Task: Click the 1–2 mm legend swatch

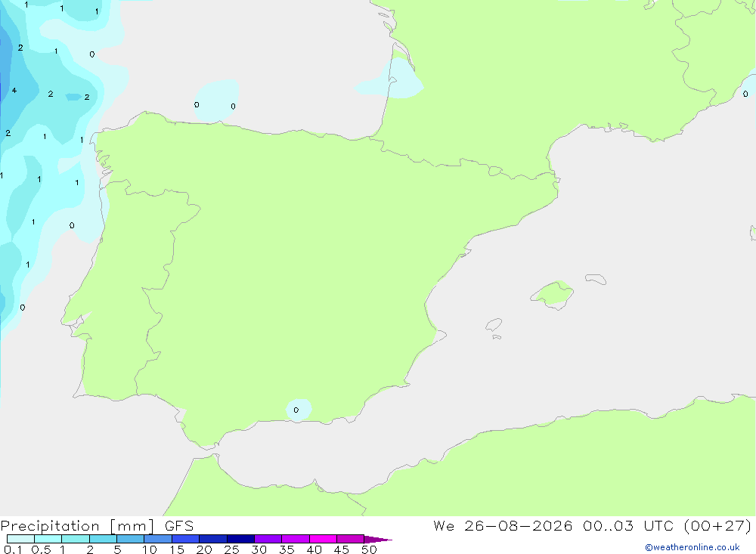Action: click(x=76, y=539)
